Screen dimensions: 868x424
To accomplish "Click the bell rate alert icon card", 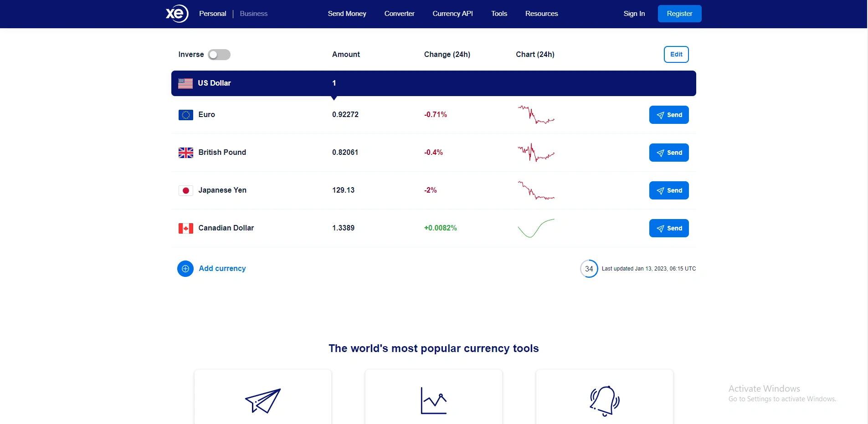I will coord(605,397).
